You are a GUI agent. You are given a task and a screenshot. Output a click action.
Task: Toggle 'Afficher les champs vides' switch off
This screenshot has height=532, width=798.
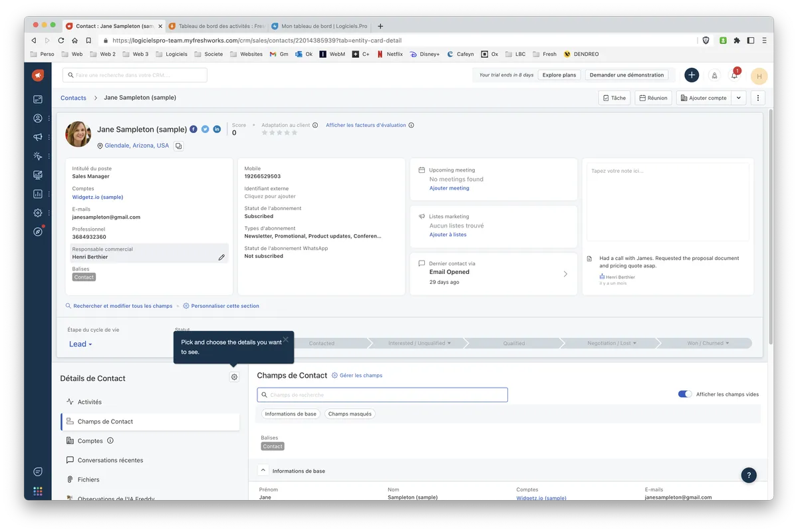point(684,394)
